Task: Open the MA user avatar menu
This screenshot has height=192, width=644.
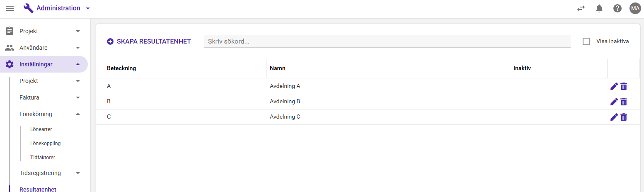Action: tap(635, 8)
